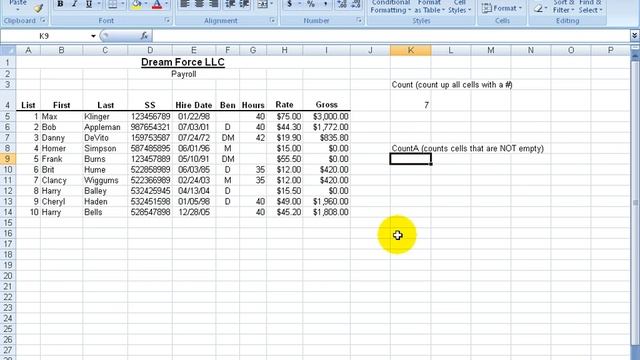
Task: Decrease indent
Action: point(230,4)
